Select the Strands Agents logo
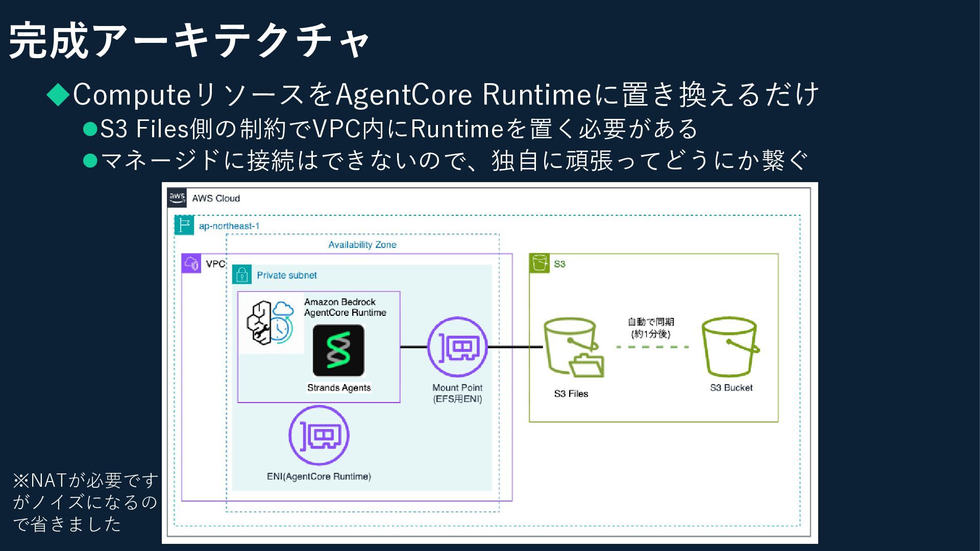 point(338,350)
